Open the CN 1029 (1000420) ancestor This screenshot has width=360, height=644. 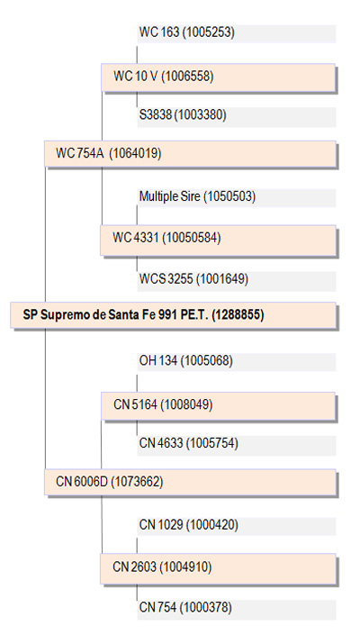pyautogui.click(x=237, y=526)
